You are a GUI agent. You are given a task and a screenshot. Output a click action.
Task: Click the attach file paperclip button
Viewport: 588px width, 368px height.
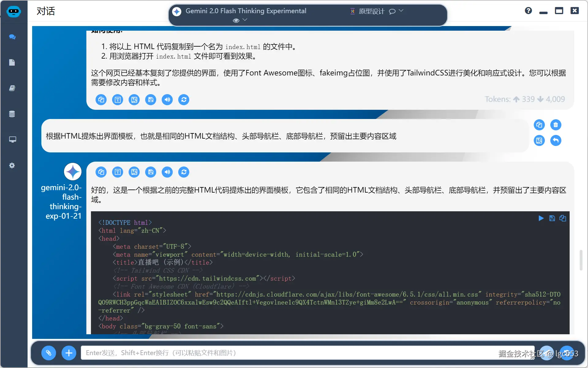tap(49, 353)
